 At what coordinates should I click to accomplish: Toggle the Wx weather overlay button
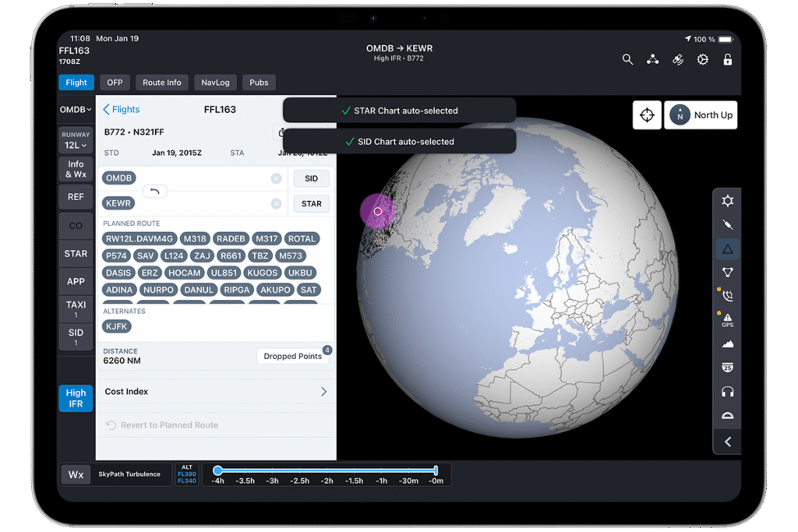[x=76, y=474]
